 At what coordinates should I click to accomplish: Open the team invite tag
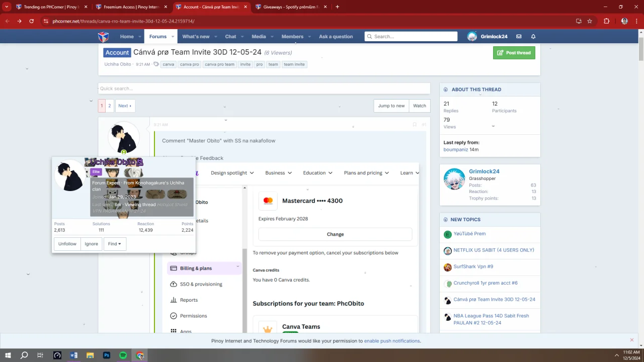294,64
